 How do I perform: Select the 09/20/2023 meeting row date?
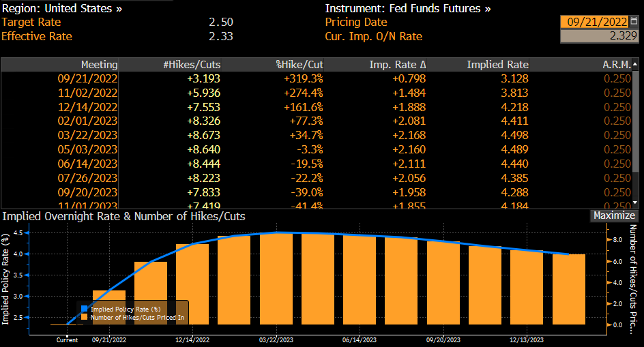[87, 192]
